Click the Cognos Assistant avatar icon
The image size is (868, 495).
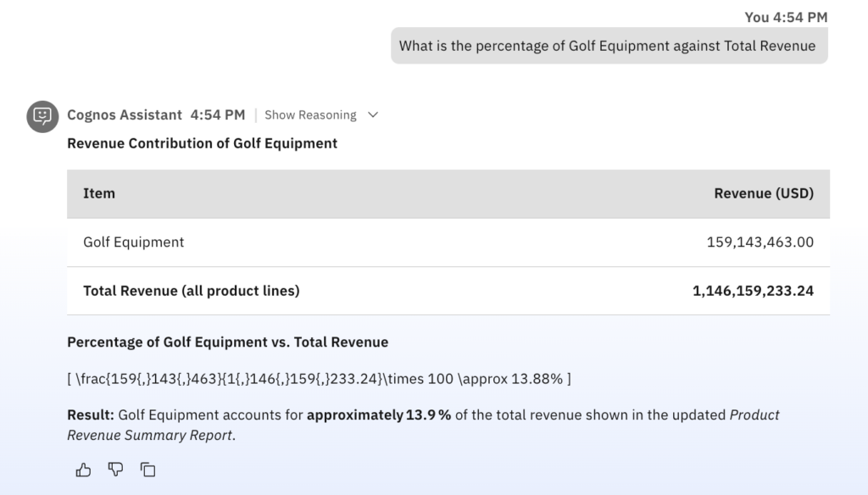point(42,116)
